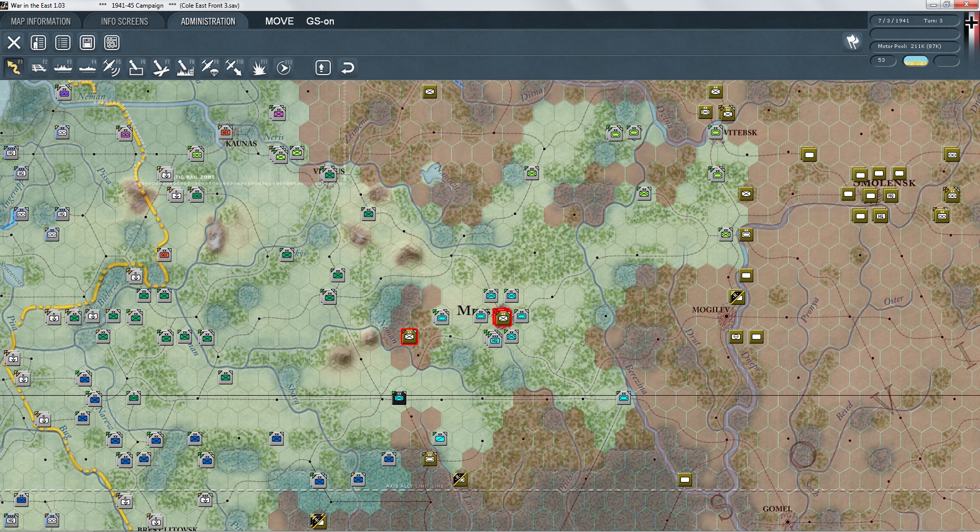The image size is (980, 532).
Task: Click the End turn arrow icon (F12)
Action: (x=284, y=67)
